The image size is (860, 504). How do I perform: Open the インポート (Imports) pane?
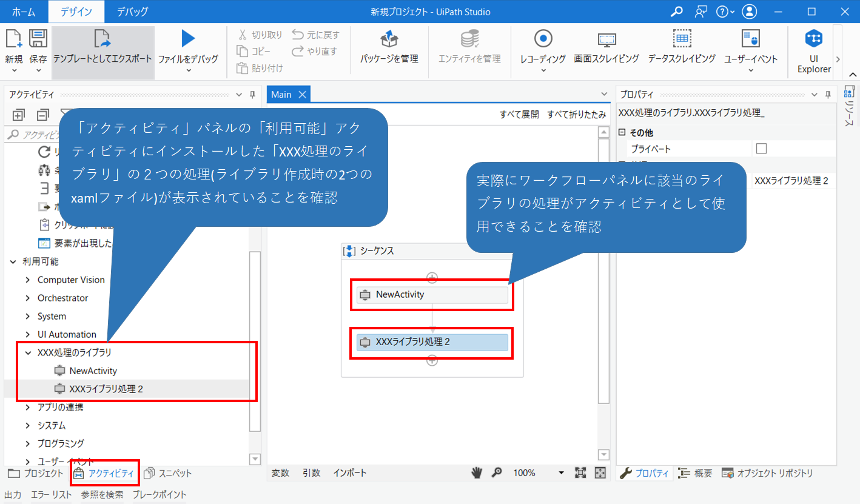349,473
